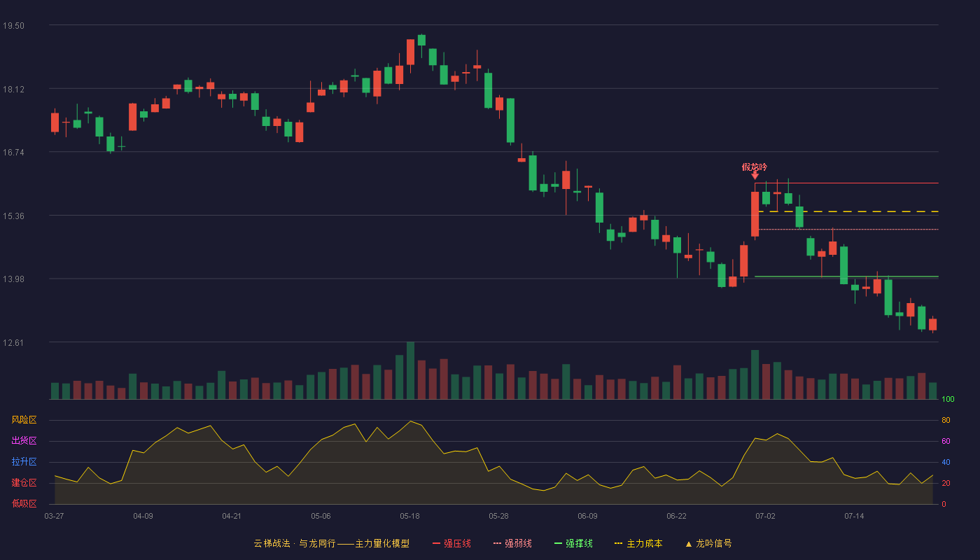The height and width of the screenshot is (560, 980).
Task: Click the 18.12 price axis label
Action: click(x=13, y=89)
